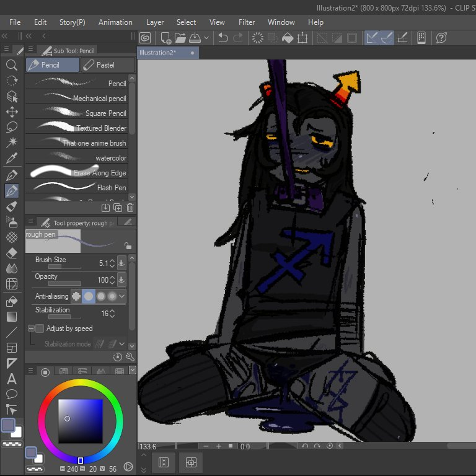The width and height of the screenshot is (476, 476).
Task: Toggle snap to special ruler
Action: 387,38
